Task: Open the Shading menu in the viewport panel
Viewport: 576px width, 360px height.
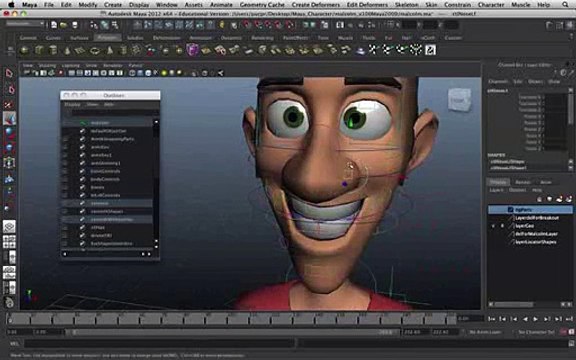Action: click(47, 65)
